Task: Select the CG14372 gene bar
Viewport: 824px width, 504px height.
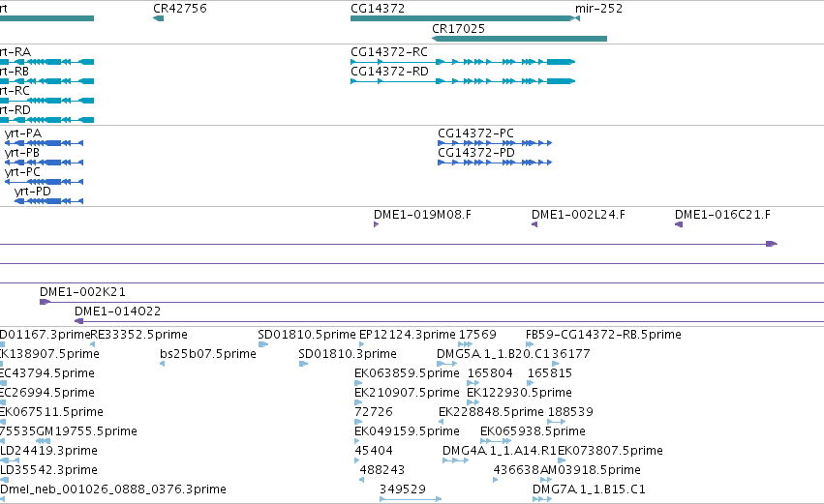Action: [x=461, y=18]
